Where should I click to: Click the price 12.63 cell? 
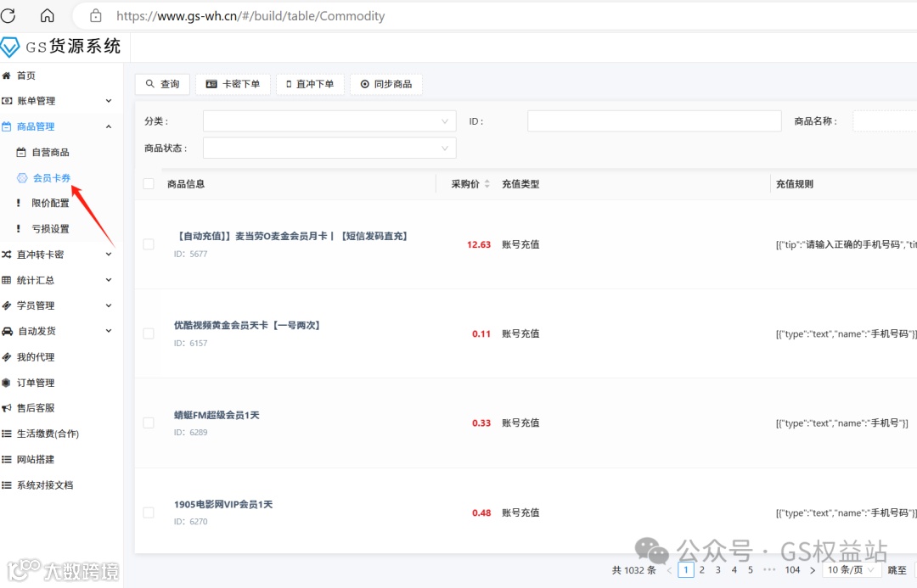click(478, 244)
